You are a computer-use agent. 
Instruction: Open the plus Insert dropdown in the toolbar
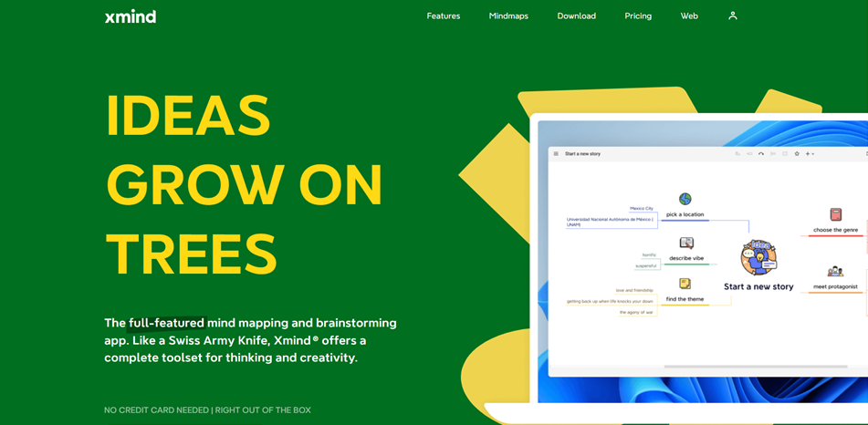[810, 154]
